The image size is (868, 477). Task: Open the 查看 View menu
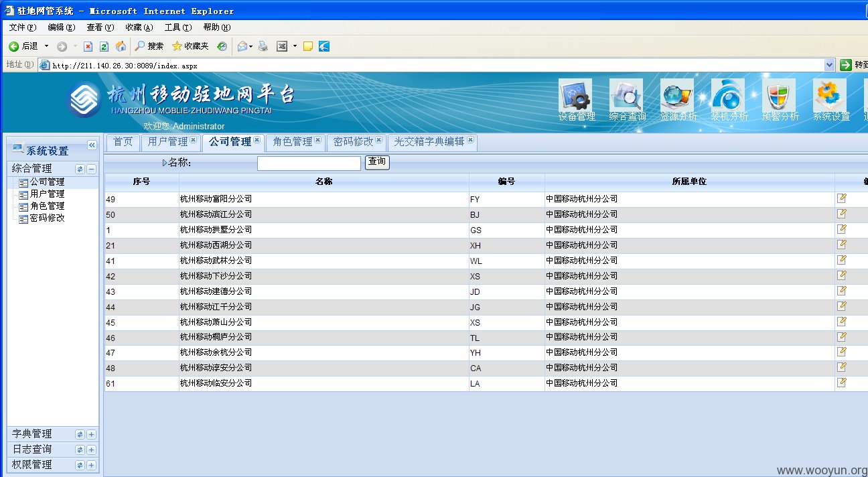coord(100,27)
